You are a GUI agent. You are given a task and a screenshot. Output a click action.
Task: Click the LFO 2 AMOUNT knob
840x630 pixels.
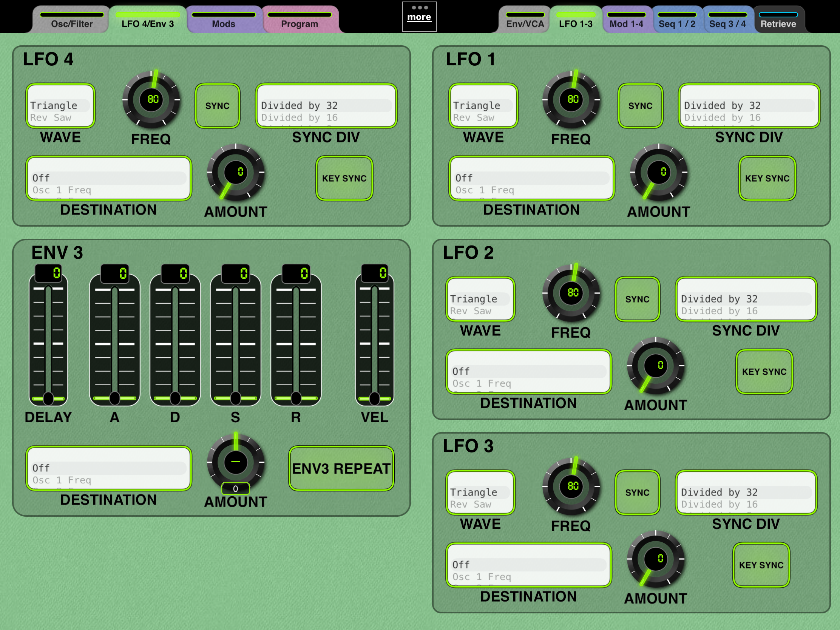click(x=656, y=365)
